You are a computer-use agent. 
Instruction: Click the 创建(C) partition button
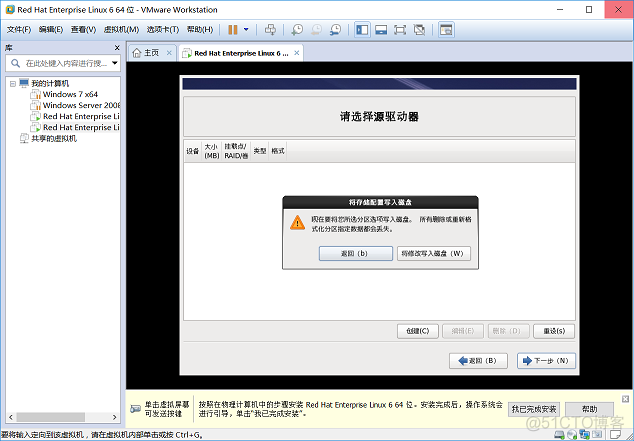418,331
